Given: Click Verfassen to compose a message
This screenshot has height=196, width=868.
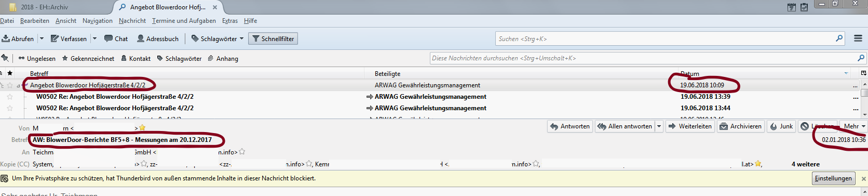Looking at the screenshot, I should click(x=69, y=38).
